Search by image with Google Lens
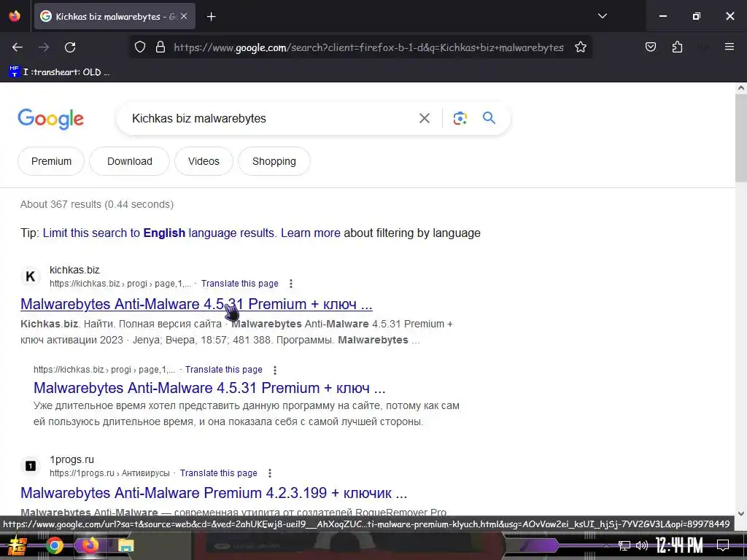The height and width of the screenshot is (560, 747). tap(460, 118)
